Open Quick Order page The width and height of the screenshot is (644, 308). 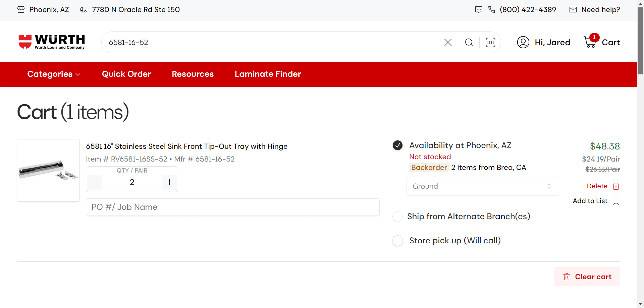(126, 74)
